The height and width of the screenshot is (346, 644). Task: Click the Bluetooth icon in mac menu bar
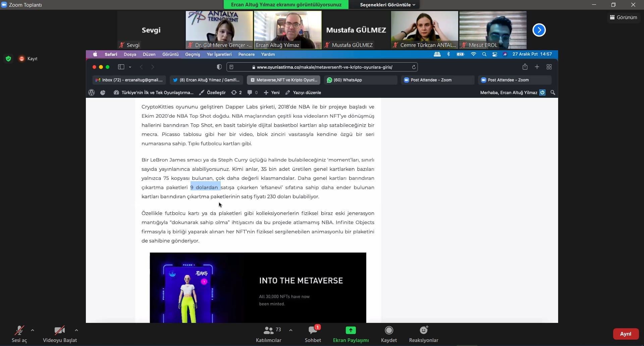click(x=448, y=54)
